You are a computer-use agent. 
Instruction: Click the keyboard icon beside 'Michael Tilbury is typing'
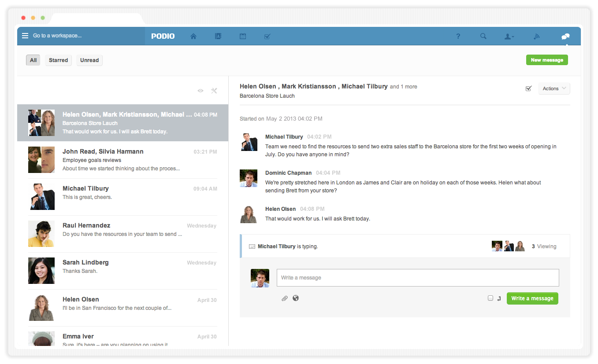pos(252,246)
